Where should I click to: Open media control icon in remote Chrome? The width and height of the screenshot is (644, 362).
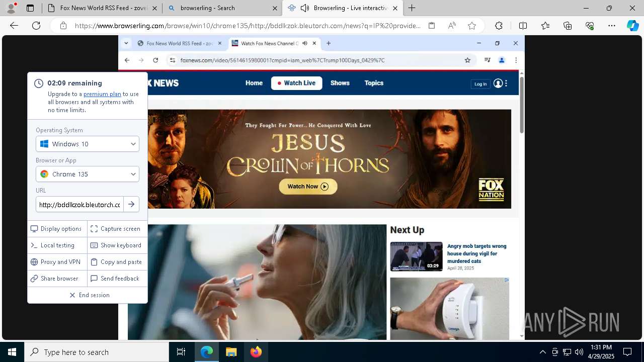(x=487, y=60)
